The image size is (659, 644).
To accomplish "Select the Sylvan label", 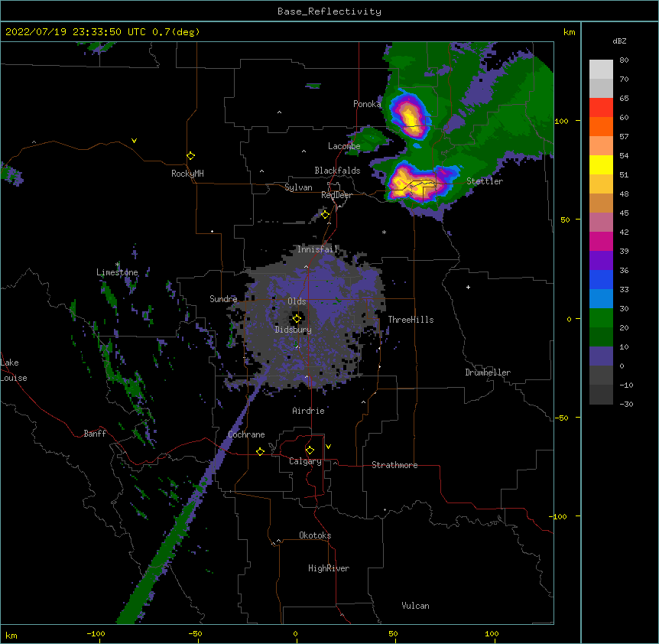I will click(x=298, y=187).
